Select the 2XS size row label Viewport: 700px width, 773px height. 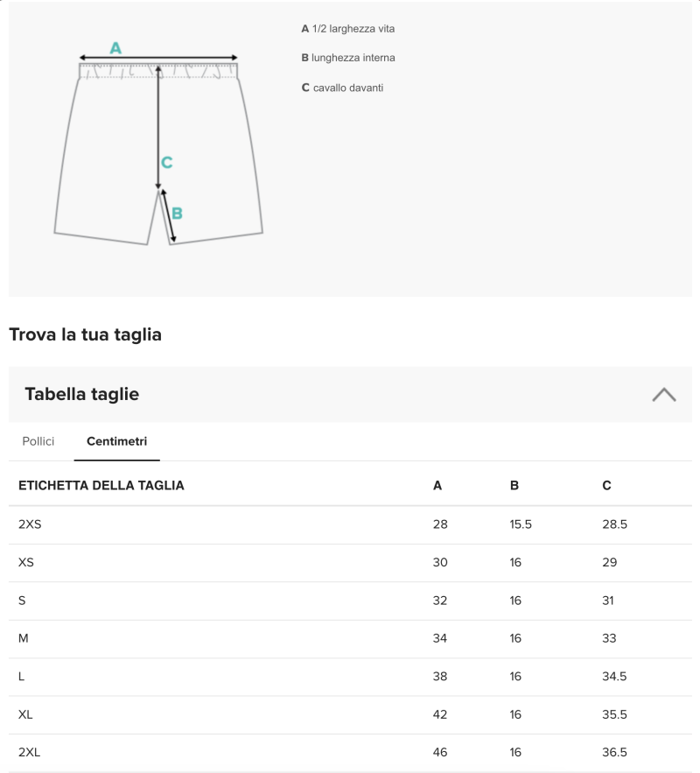coord(30,524)
